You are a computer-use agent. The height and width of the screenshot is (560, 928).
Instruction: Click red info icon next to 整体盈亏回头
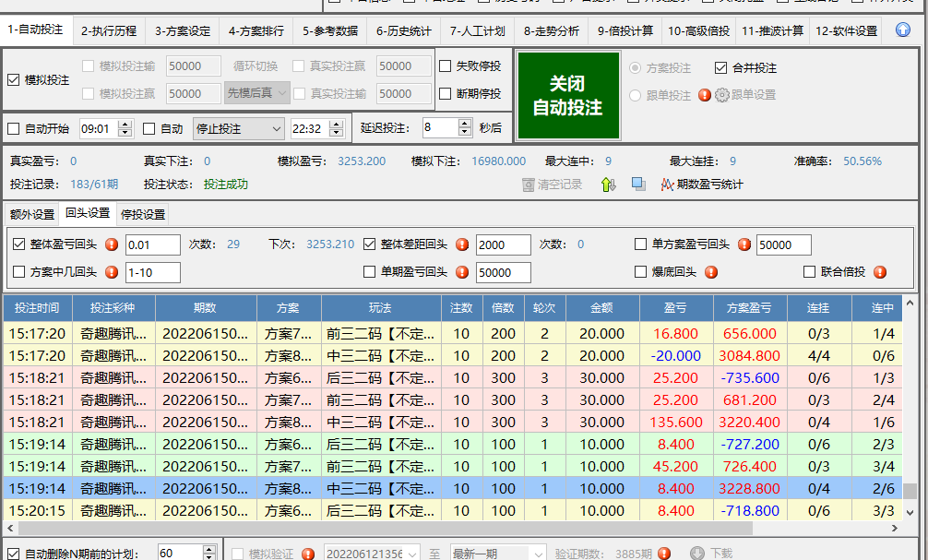click(x=112, y=244)
